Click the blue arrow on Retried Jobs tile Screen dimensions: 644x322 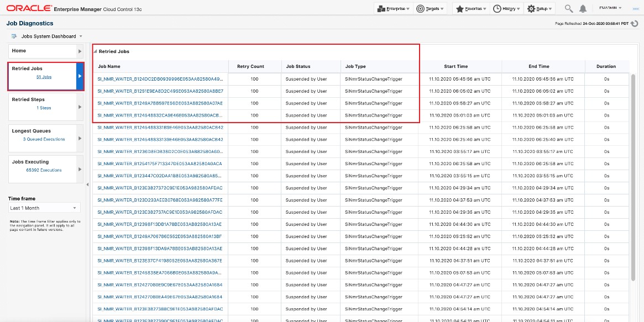[80, 76]
